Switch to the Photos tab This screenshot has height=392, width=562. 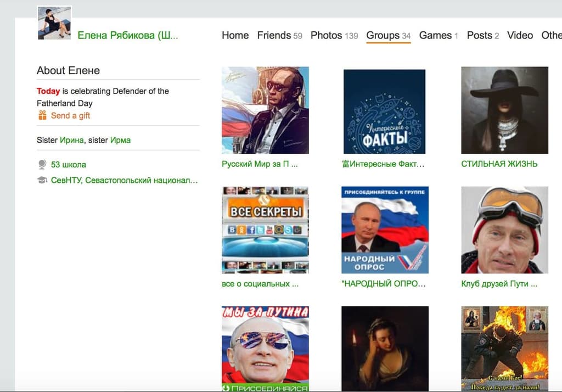[x=327, y=35]
